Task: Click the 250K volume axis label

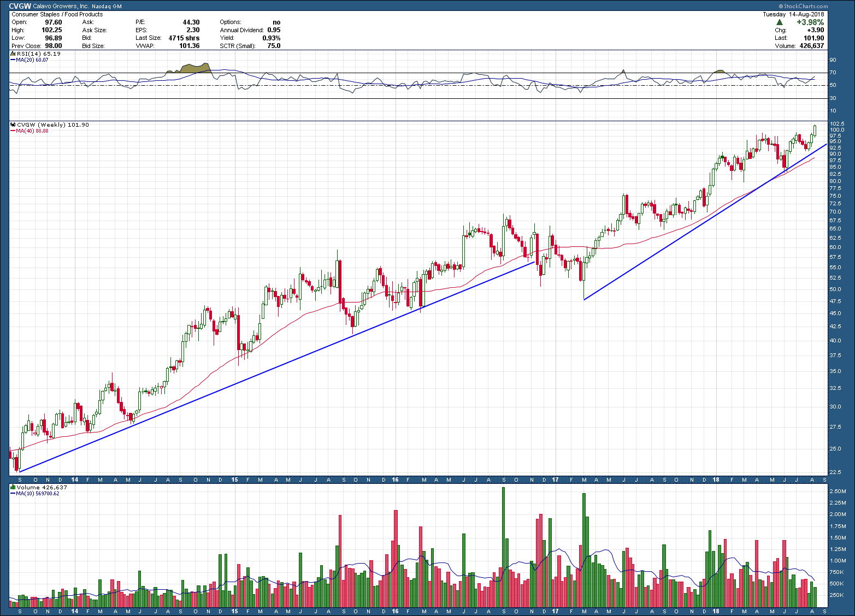Action: click(x=836, y=595)
